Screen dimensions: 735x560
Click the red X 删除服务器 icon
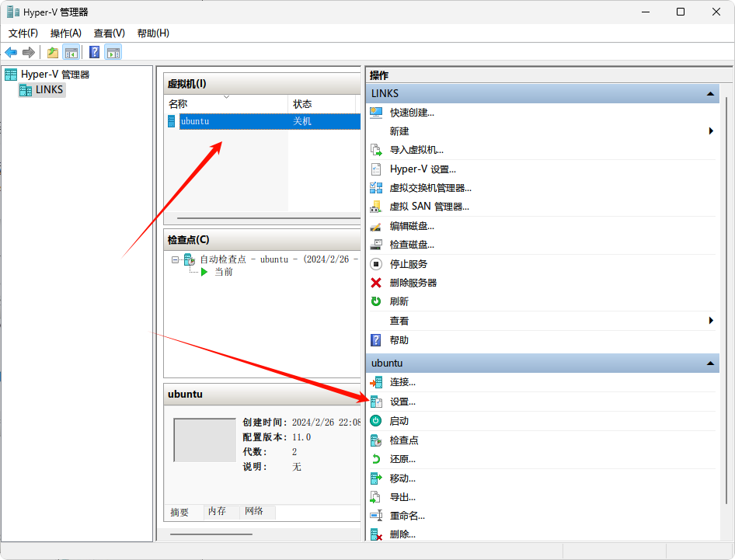tap(376, 283)
